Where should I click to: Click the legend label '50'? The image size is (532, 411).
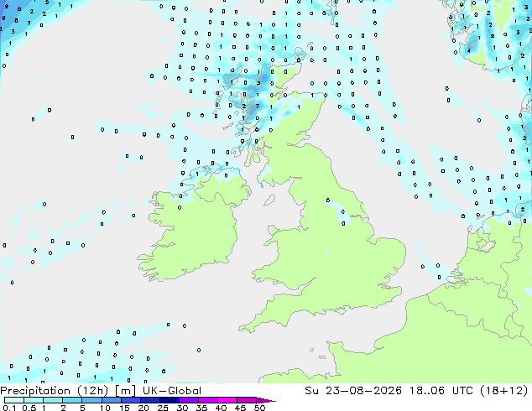click(259, 408)
